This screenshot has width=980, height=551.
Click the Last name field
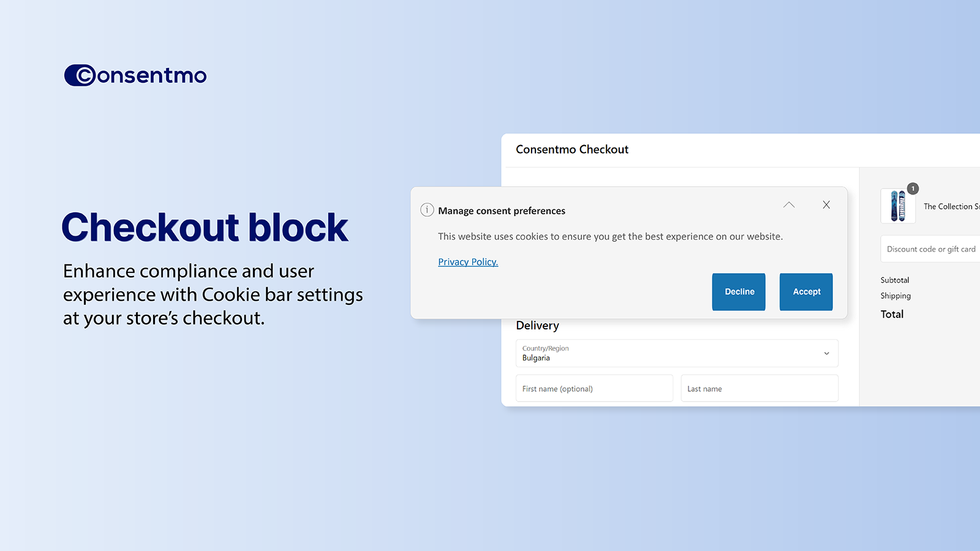click(x=759, y=388)
